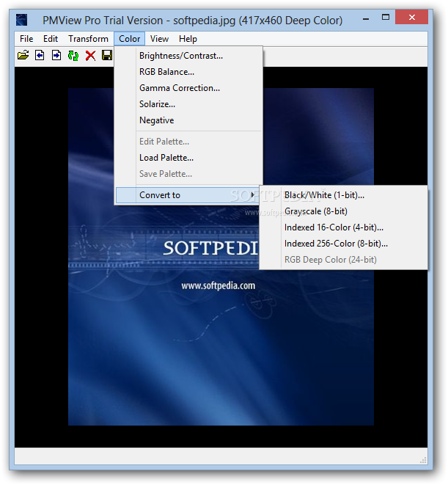
Task: Click the disabled Edit Palette... entry
Action: point(188,142)
